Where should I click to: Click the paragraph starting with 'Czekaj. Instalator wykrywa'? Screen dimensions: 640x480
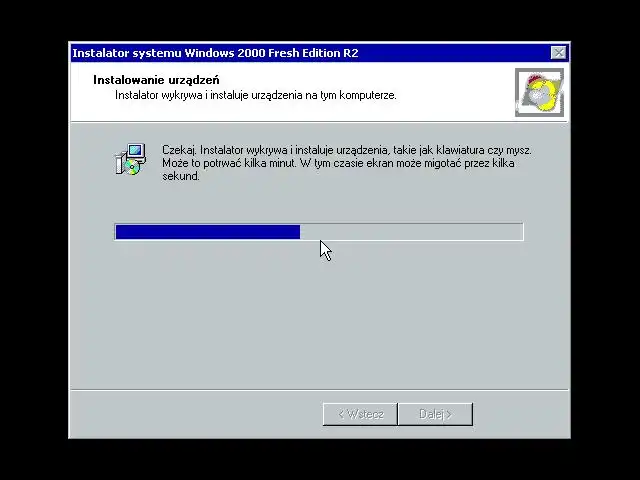pos(347,163)
